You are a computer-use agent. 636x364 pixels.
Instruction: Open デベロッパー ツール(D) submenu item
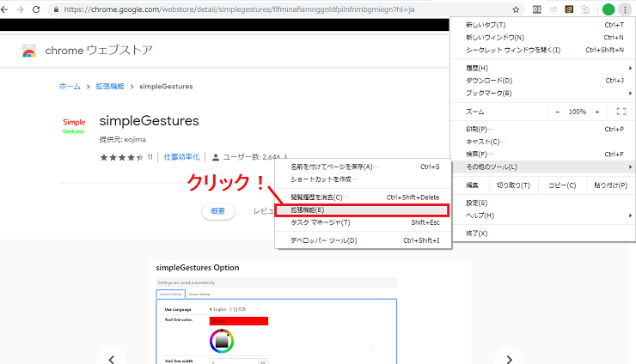[x=364, y=240]
